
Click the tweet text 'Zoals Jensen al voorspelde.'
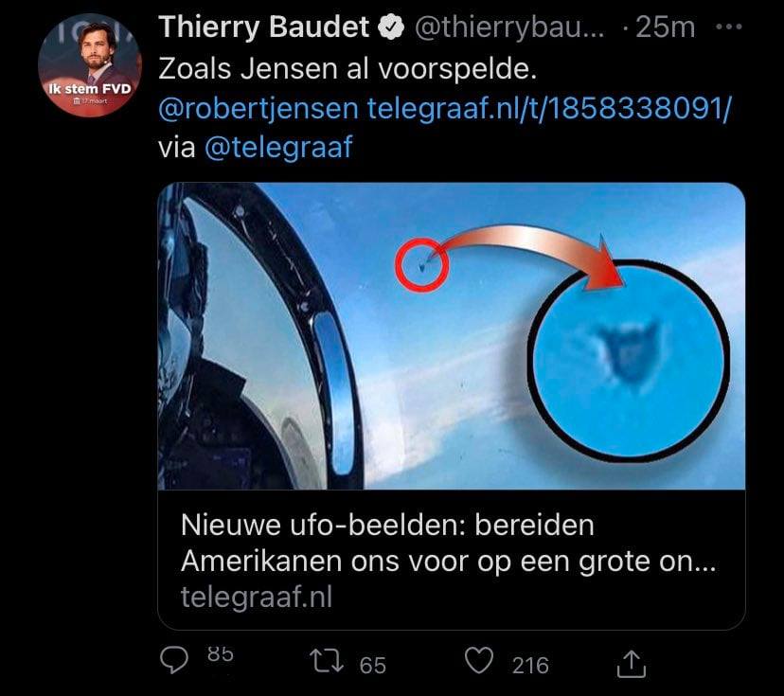[x=347, y=69]
